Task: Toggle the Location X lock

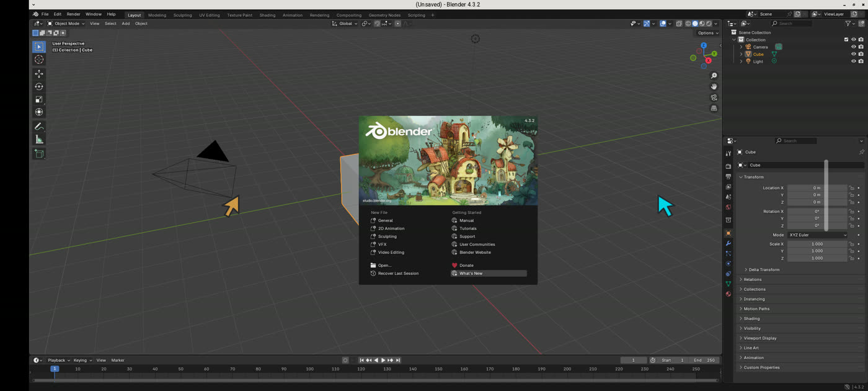Action: [852, 187]
